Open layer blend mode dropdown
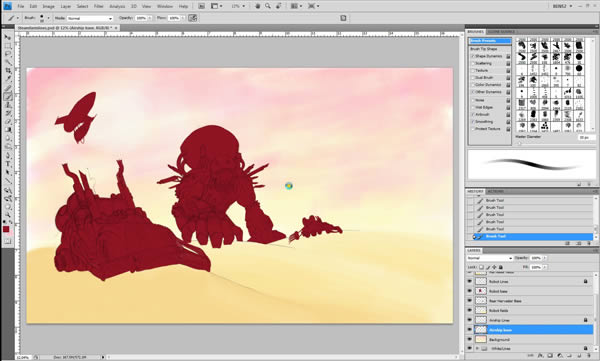The image size is (600, 361). (x=489, y=258)
